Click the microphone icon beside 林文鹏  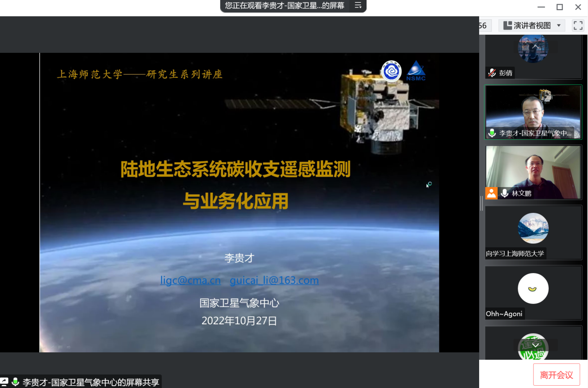[505, 194]
